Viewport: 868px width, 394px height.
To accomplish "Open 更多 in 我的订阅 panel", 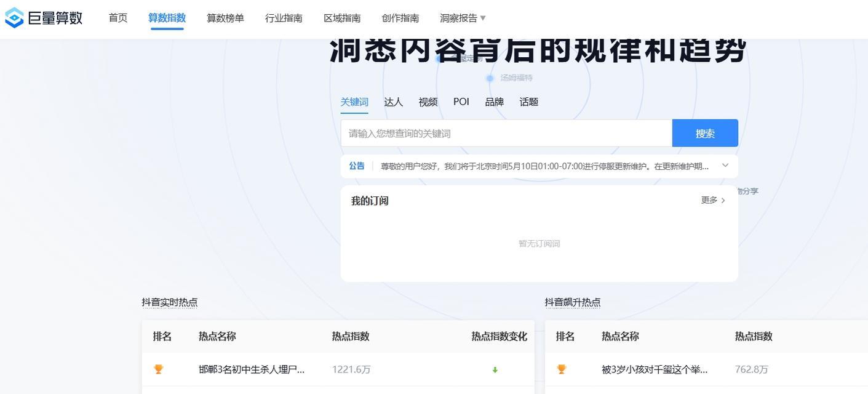I will [x=713, y=200].
